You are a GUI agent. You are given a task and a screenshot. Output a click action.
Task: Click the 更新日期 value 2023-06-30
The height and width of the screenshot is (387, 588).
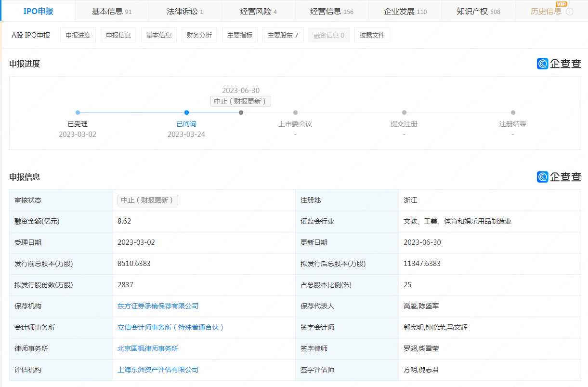422,242
